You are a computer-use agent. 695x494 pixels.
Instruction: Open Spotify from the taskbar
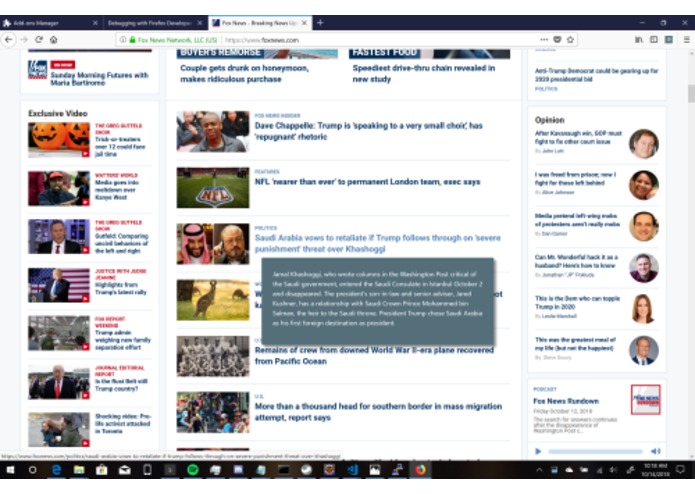click(x=193, y=470)
